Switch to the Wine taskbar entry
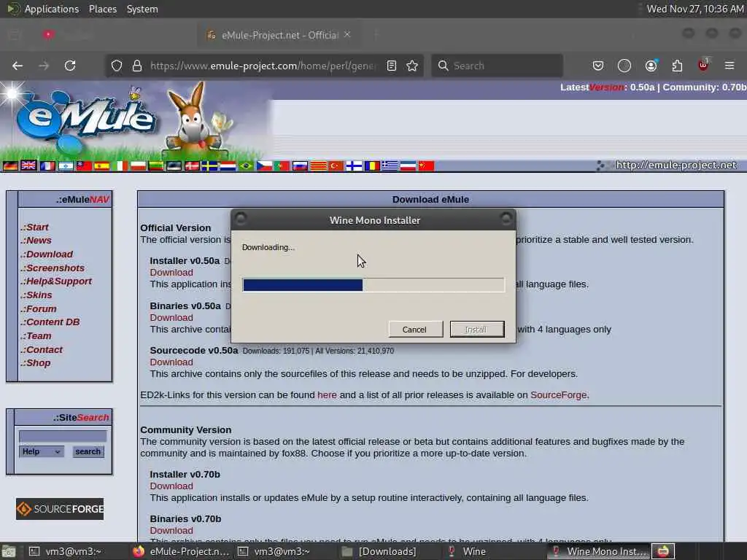The image size is (747, 560). pyautogui.click(x=467, y=551)
